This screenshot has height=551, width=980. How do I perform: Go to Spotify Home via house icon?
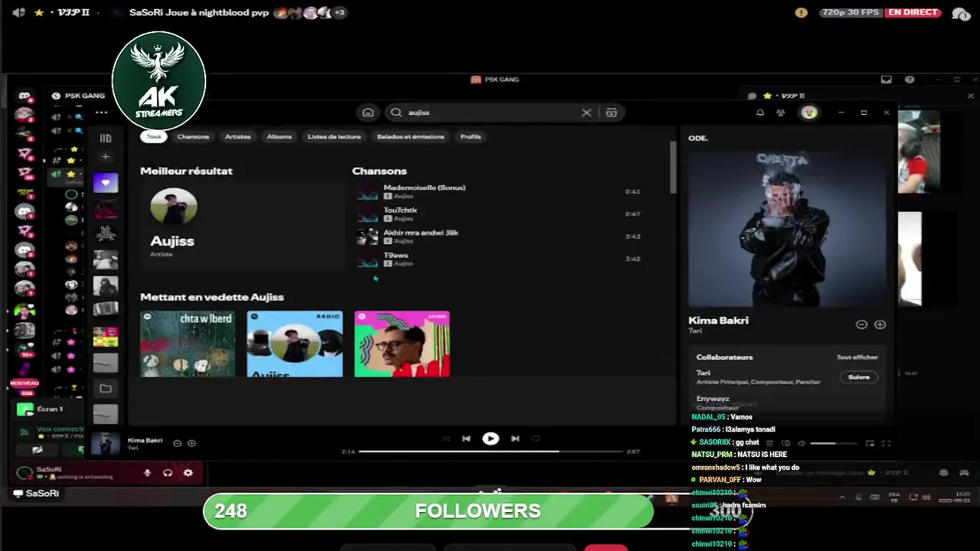coord(367,112)
